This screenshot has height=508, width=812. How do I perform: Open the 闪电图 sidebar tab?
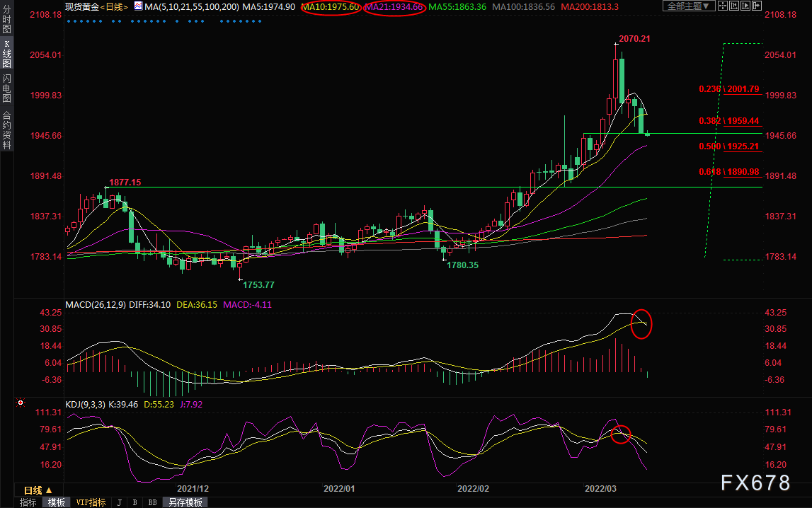pos(7,88)
